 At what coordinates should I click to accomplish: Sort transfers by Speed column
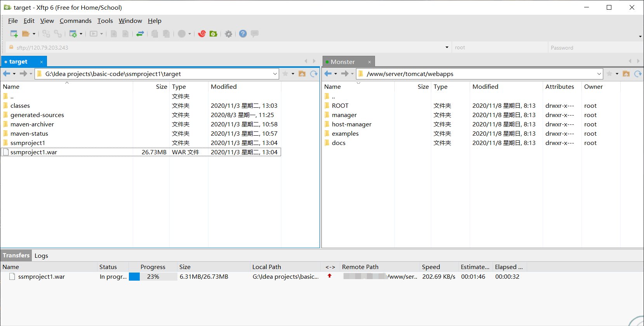(439, 267)
